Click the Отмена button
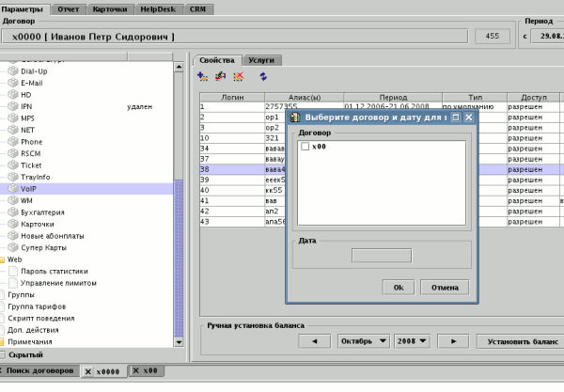The height and width of the screenshot is (392, 564). pyautogui.click(x=445, y=287)
